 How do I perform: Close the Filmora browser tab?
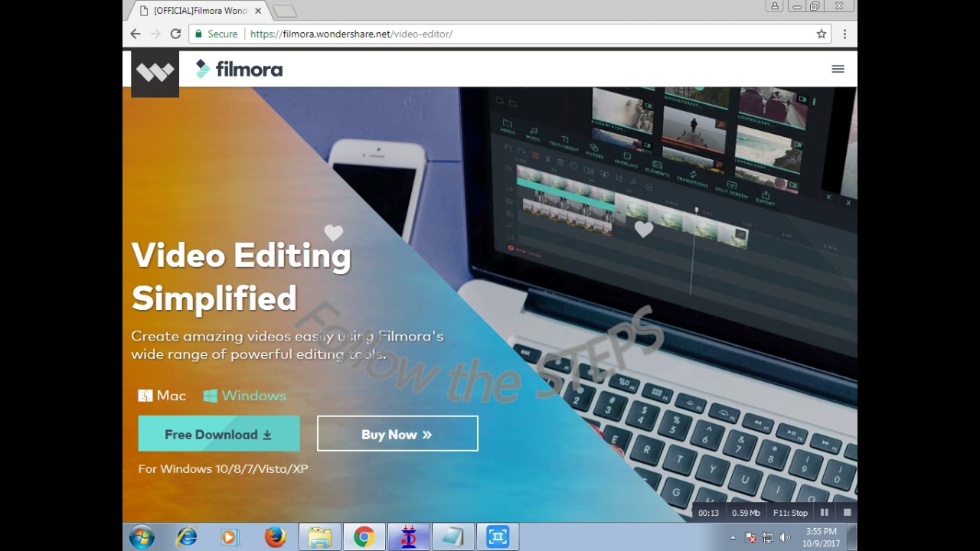(x=258, y=11)
